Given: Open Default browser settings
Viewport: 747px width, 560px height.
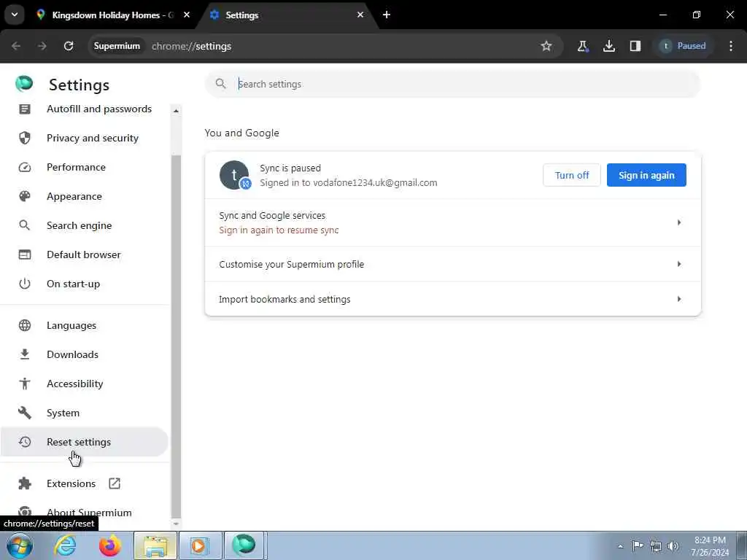Looking at the screenshot, I should 85,254.
